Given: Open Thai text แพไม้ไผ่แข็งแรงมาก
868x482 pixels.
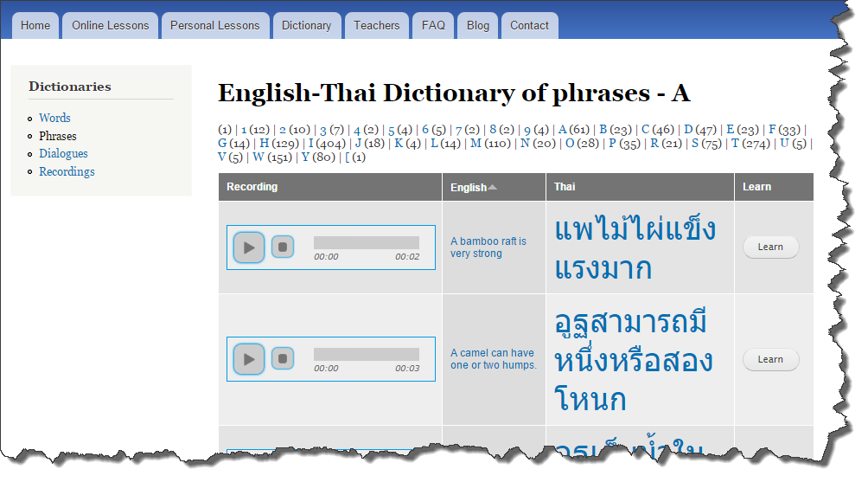Looking at the screenshot, I should pyautogui.click(x=635, y=248).
